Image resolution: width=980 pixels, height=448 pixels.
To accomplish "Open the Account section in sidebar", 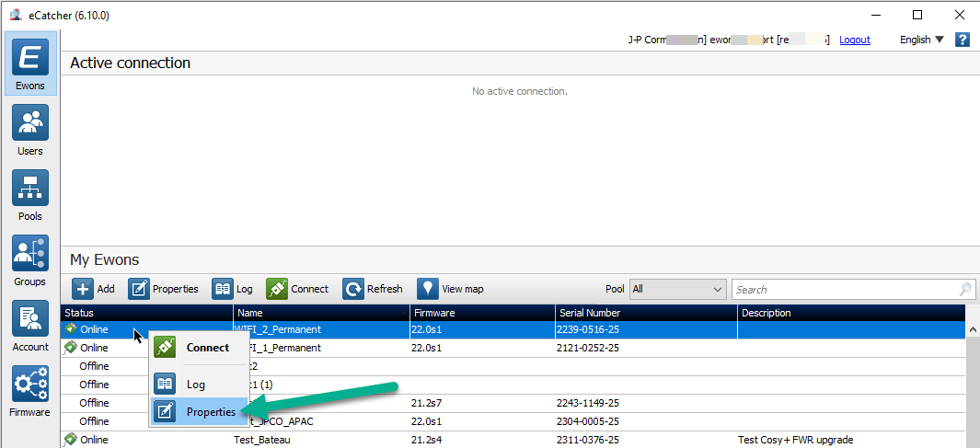I will click(x=30, y=327).
